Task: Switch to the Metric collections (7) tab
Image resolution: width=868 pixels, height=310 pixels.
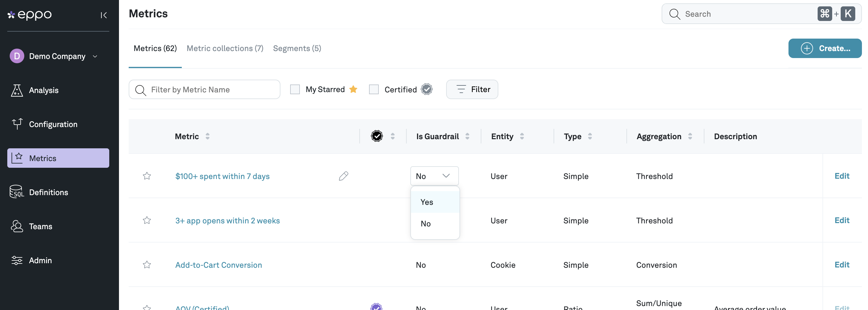Action: click(225, 48)
